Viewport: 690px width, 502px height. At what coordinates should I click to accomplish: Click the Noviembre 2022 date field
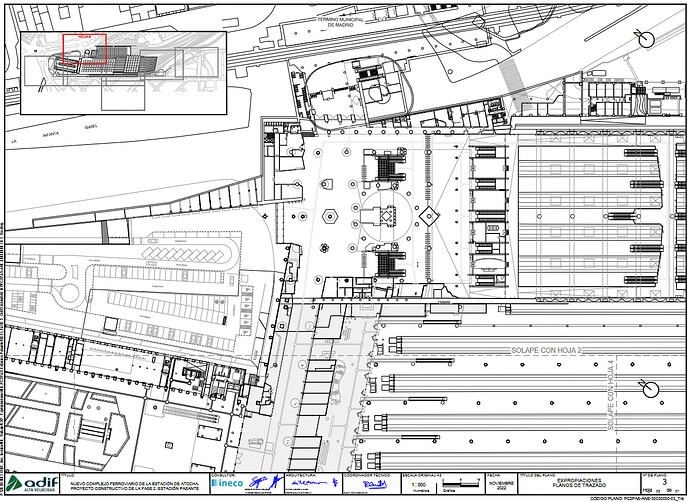[x=501, y=485]
